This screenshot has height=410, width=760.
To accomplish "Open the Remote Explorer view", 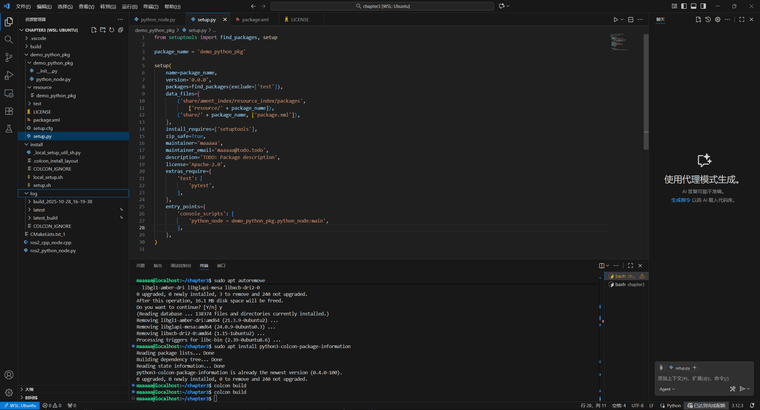I will coord(9,94).
